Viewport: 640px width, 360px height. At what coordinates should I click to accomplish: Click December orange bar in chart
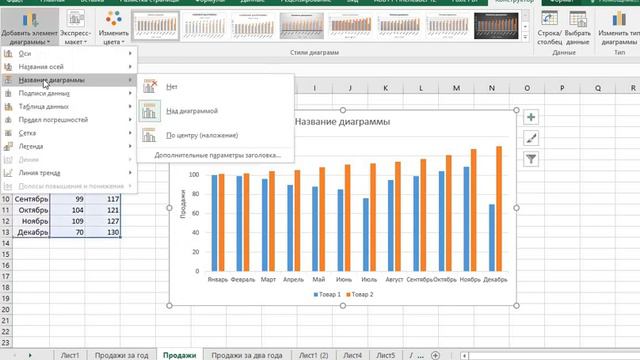499,209
